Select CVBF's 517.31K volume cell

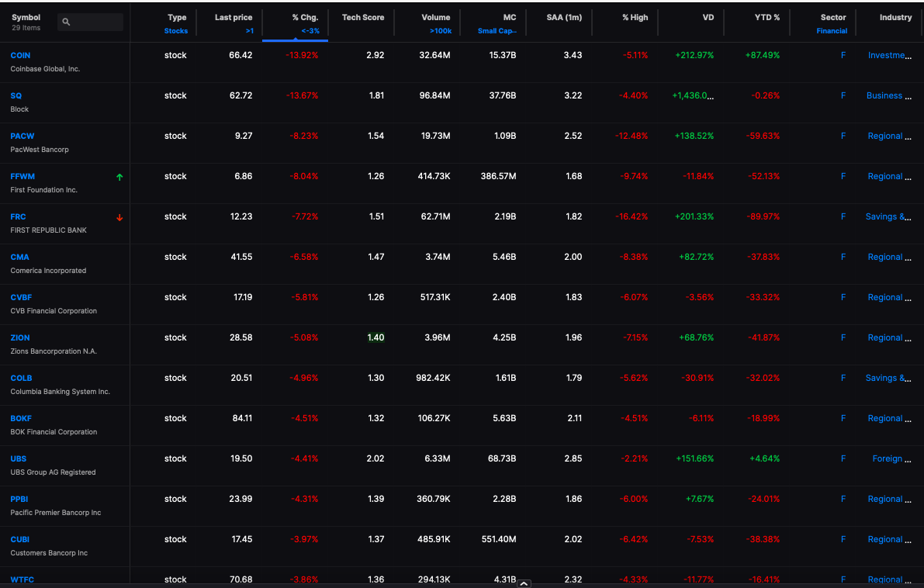click(435, 298)
